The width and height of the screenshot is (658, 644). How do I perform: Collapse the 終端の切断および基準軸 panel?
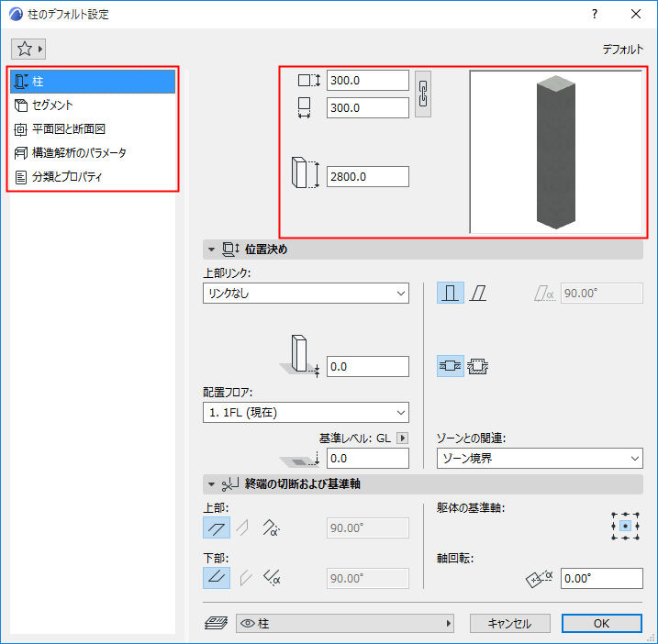coord(211,484)
